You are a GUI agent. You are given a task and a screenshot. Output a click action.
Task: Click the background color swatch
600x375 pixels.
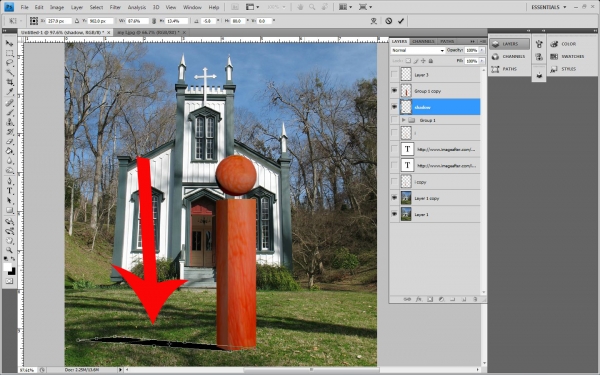[x=12, y=271]
